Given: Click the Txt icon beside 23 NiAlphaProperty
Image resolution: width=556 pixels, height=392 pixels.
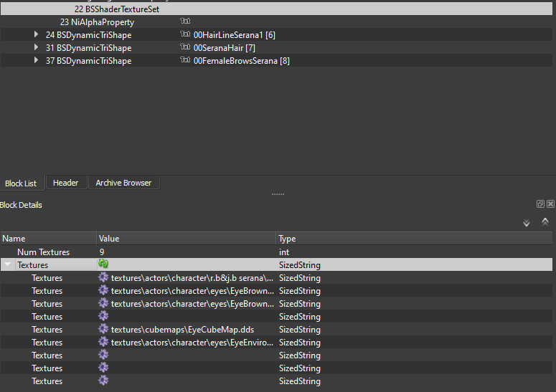Looking at the screenshot, I should [x=185, y=21].
